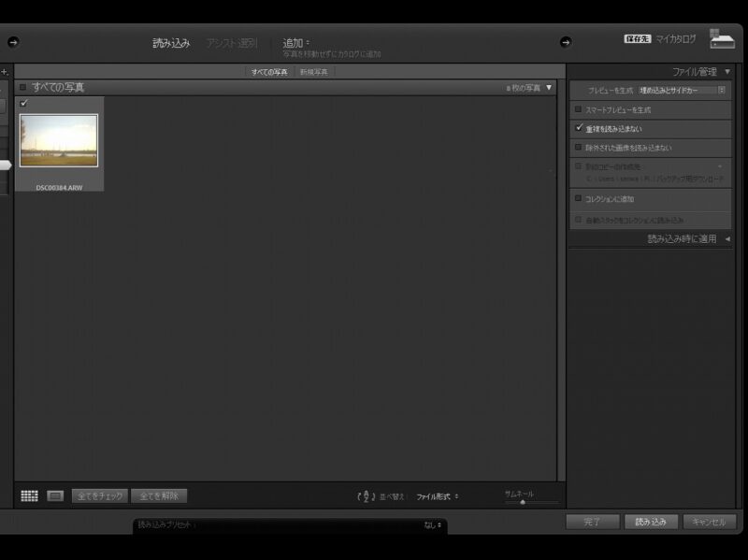Click the plus icon at left panel edge
The height and width of the screenshot is (560, 748).
click(5, 72)
